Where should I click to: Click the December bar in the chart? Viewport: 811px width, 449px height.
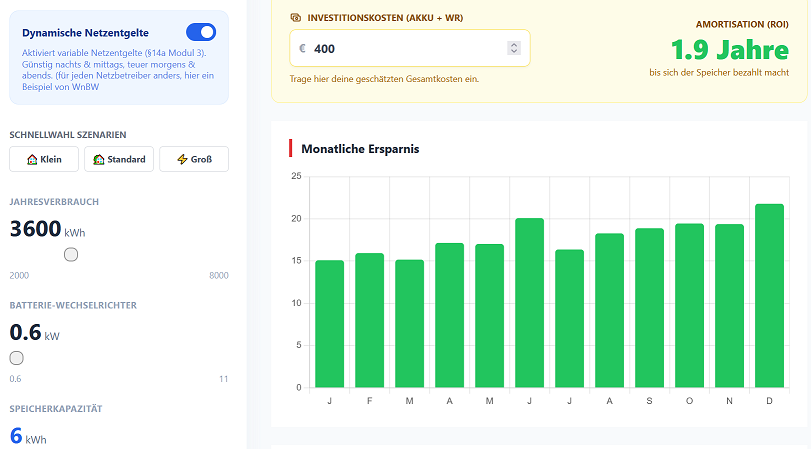tap(769, 296)
